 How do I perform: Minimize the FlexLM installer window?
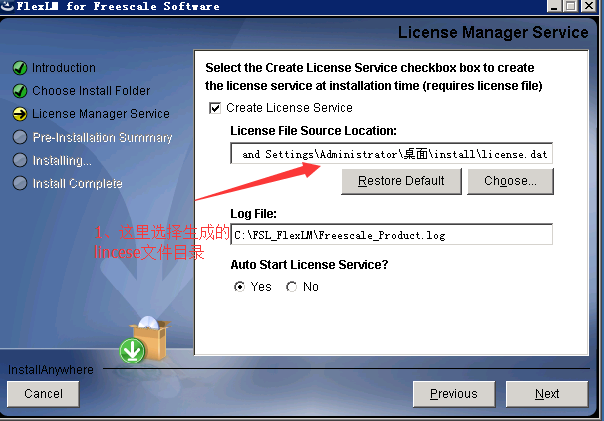[554, 6]
